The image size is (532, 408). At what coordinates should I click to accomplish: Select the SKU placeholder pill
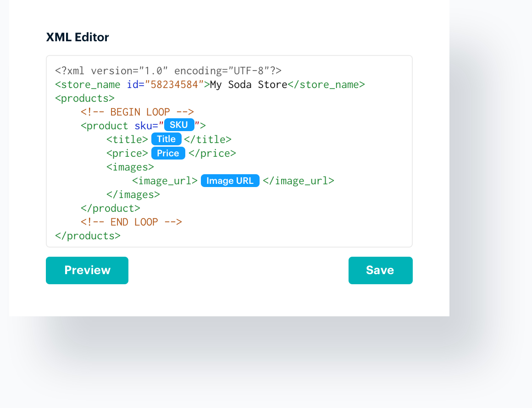(x=179, y=125)
